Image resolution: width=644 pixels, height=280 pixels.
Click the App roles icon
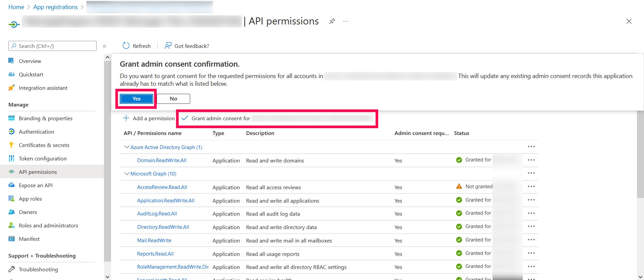point(11,198)
